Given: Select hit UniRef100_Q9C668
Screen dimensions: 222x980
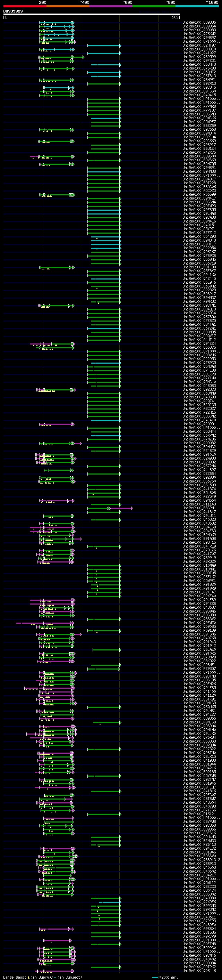Looking at the screenshot, I should point(199,129).
